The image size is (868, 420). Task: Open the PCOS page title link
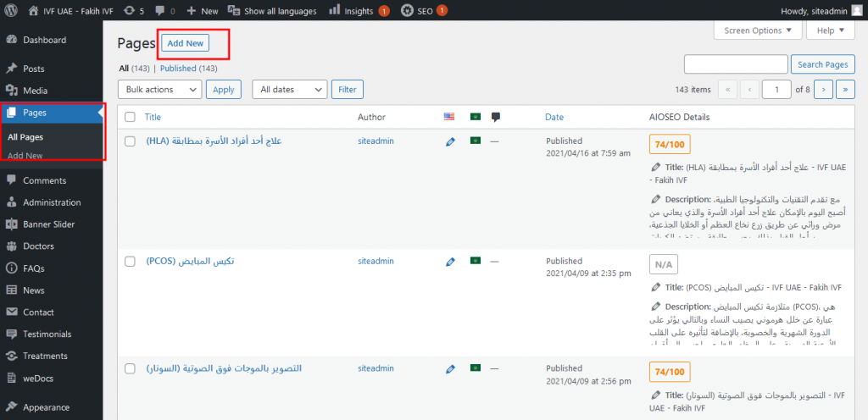pyautogui.click(x=191, y=261)
